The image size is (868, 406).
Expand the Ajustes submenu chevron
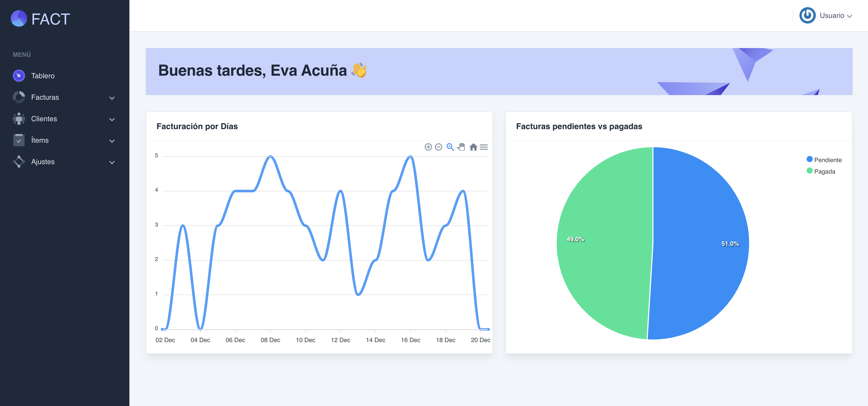tap(112, 162)
